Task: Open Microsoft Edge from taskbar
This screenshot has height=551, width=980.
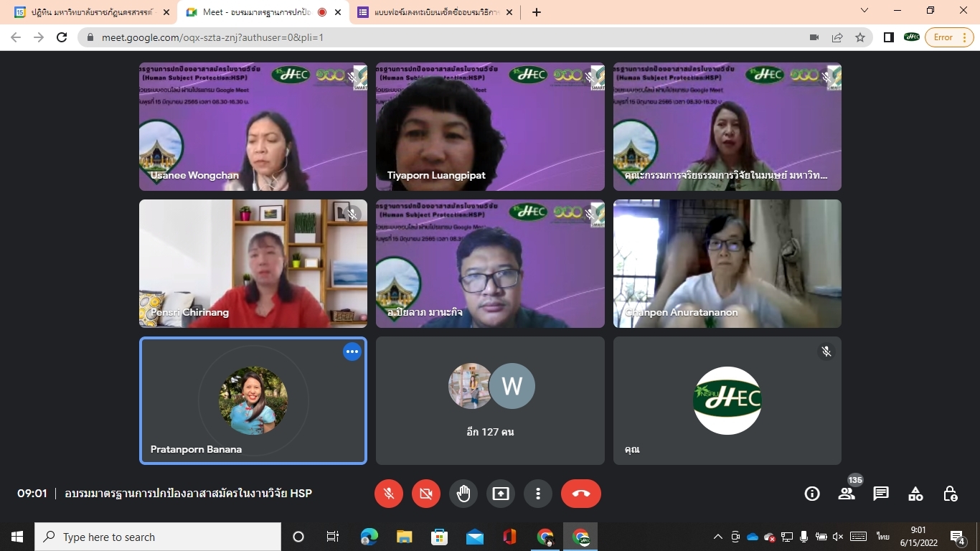Action: 369,537
